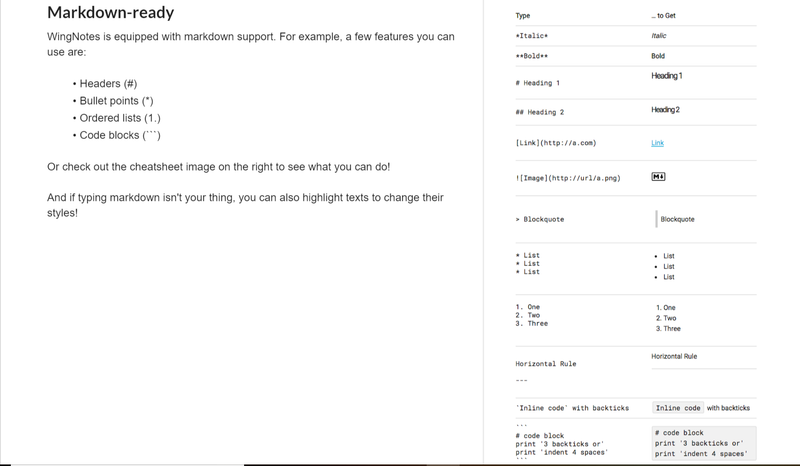
Task: Click the paragraph starting "And if typing markdown"
Action: [245, 205]
